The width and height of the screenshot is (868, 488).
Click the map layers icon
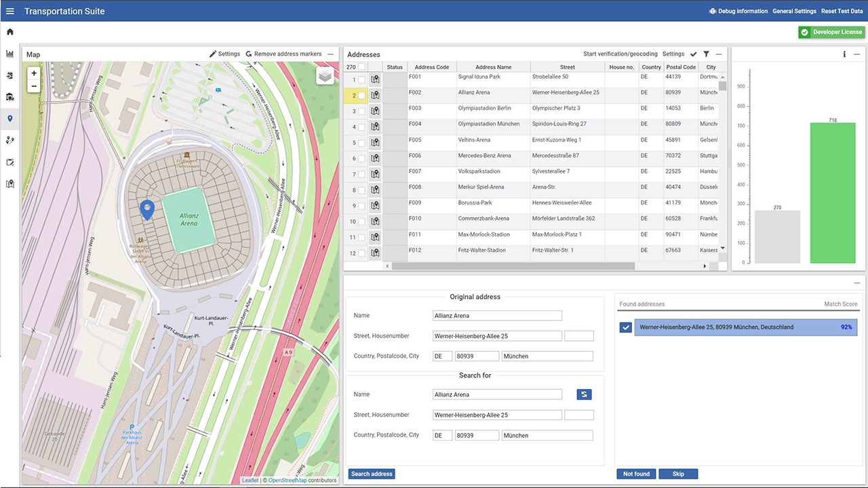pos(325,76)
